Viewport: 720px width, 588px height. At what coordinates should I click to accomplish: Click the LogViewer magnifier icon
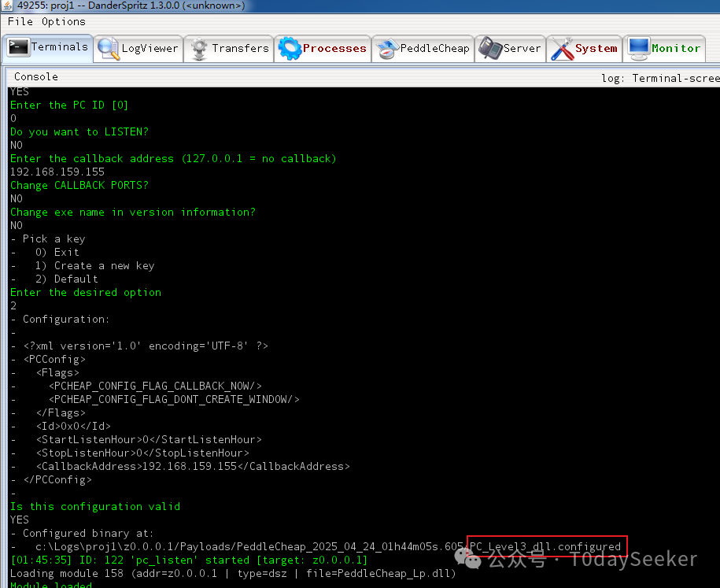(109, 48)
